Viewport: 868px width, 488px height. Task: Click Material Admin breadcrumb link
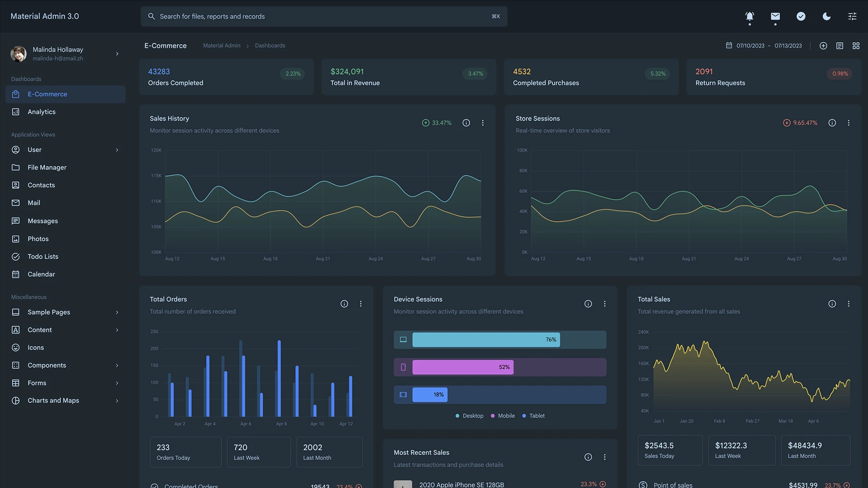tap(222, 46)
